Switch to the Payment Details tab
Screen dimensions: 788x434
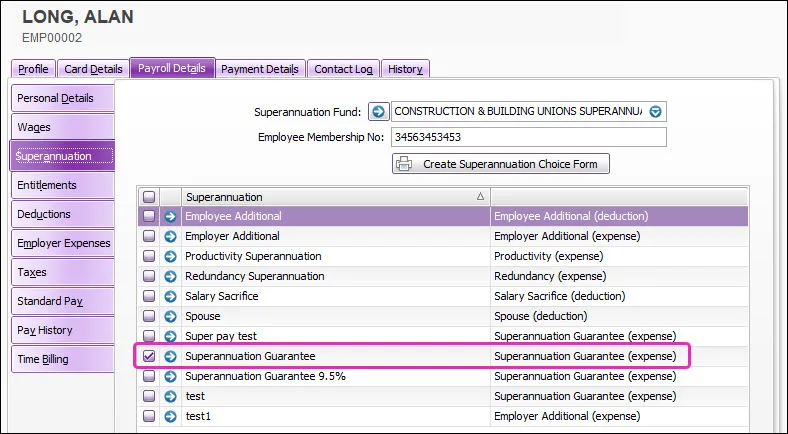click(x=260, y=69)
